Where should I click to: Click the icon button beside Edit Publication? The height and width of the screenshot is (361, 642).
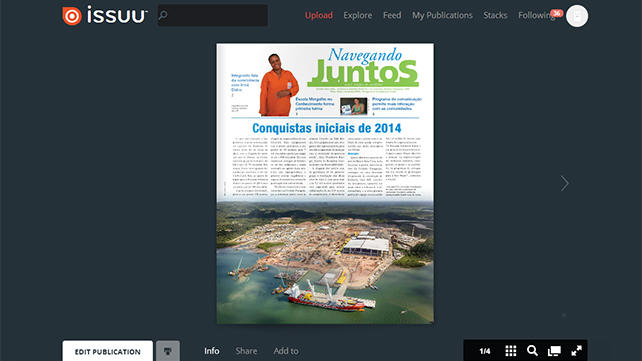[167, 351]
